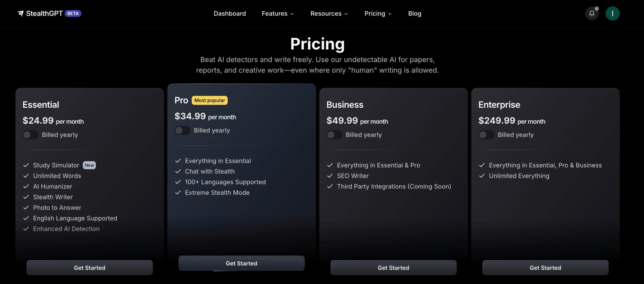Open the notifications bell

(591, 14)
